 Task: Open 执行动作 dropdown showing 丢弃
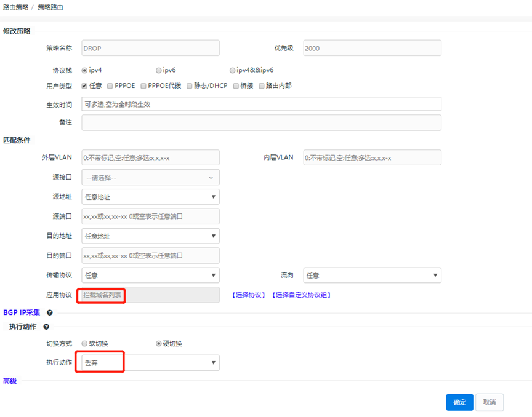[151, 363]
